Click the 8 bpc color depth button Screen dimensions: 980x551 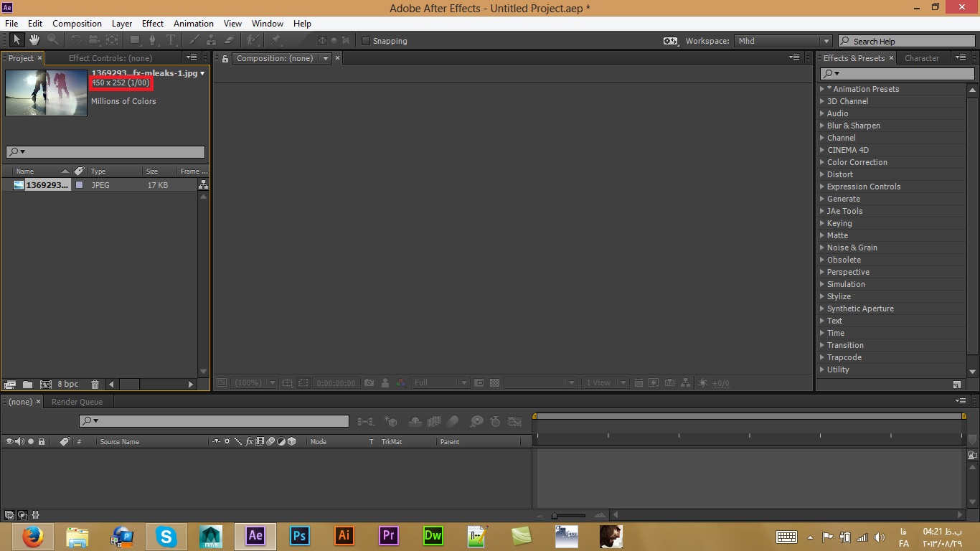click(68, 385)
